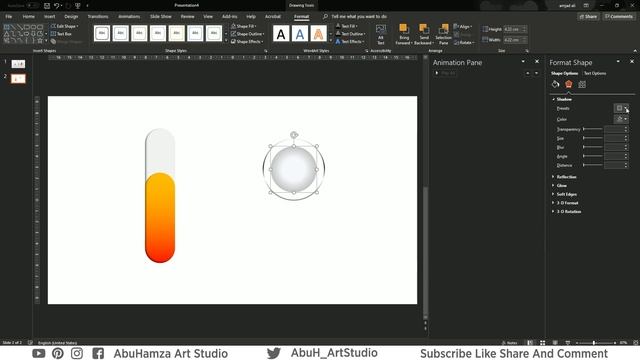Screen dimensions: 640x360
Task: Move animation earlier with up arrow
Action: tap(527, 73)
